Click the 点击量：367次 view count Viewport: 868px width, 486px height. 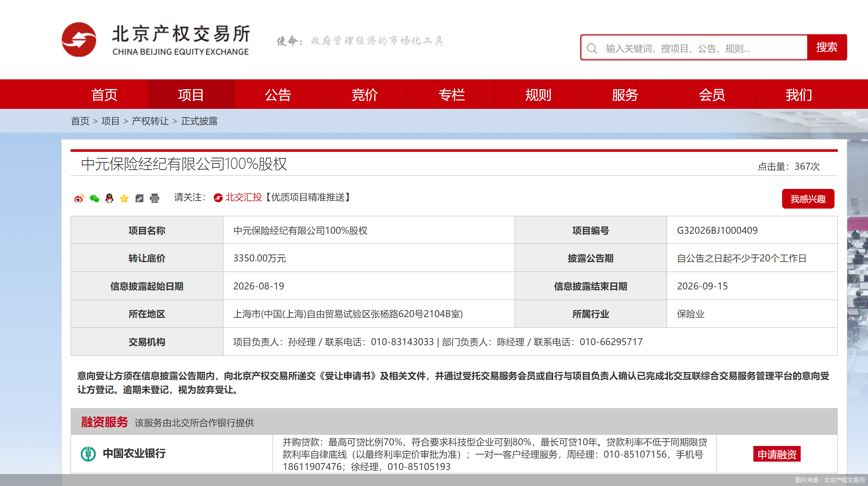(789, 166)
